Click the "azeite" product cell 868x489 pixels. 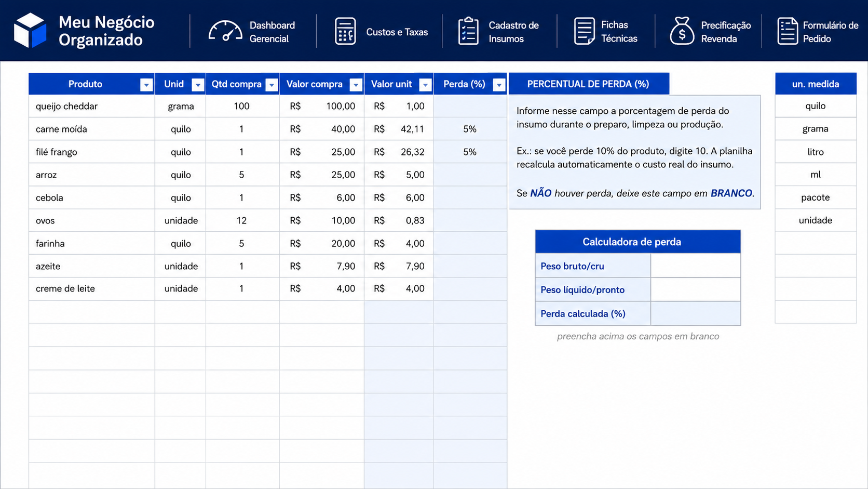[x=92, y=266]
